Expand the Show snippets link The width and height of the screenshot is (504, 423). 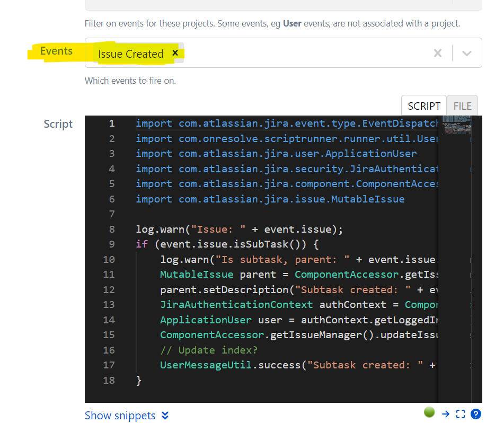click(127, 415)
